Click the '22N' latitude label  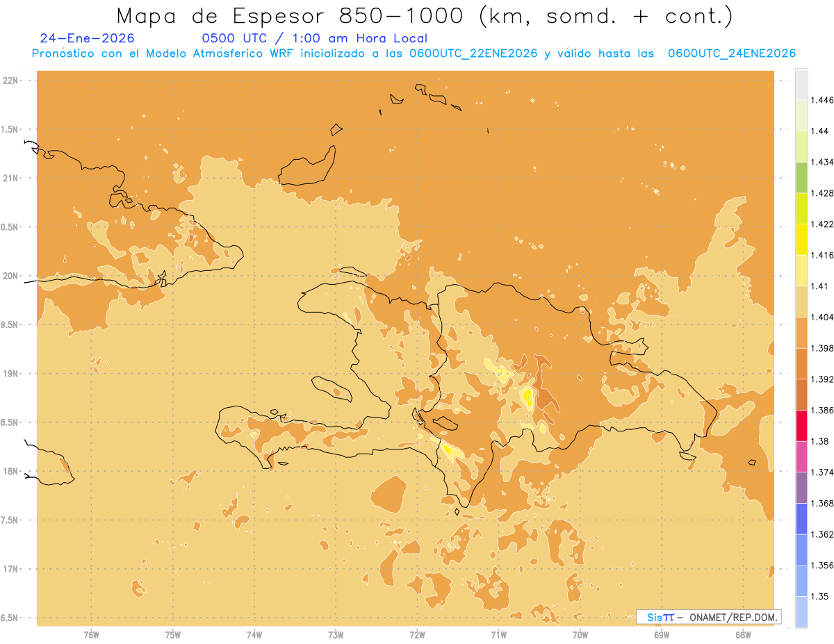12,81
